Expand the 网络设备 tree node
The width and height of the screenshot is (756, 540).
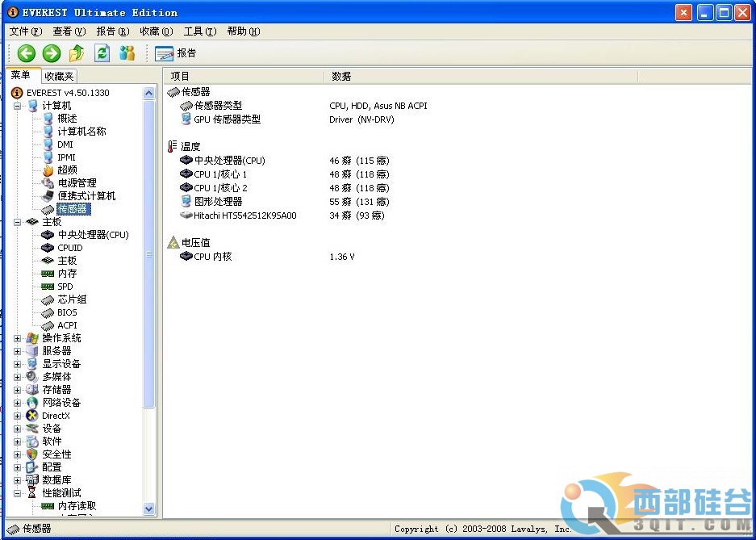click(18, 403)
